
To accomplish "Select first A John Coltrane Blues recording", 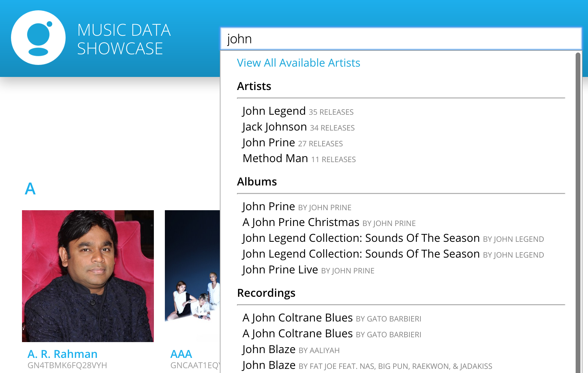I will [x=297, y=318].
